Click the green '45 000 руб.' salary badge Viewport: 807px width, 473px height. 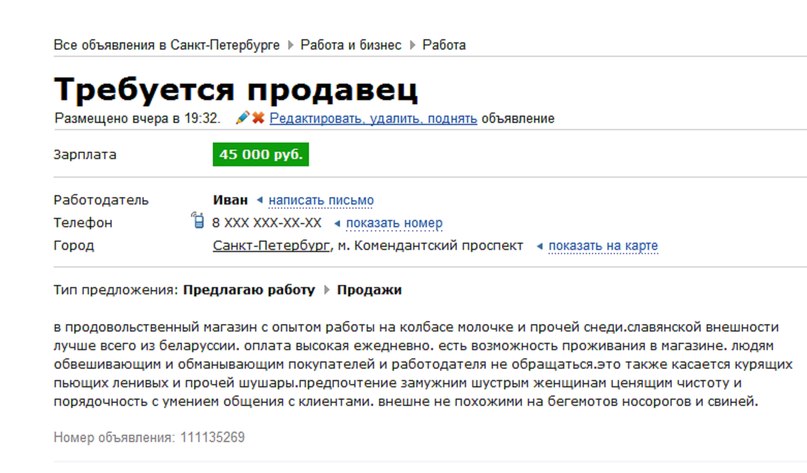tap(260, 155)
